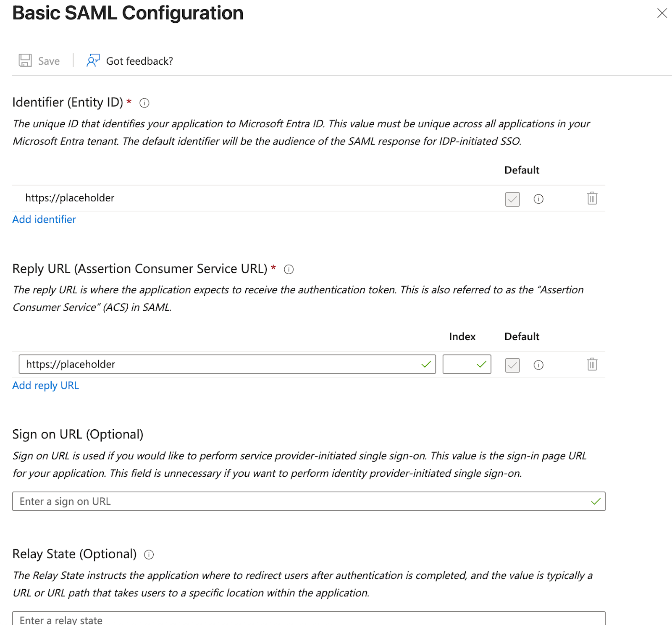Screen dimensions: 672x625
Task: Open the Got feedback icon
Action: point(93,60)
